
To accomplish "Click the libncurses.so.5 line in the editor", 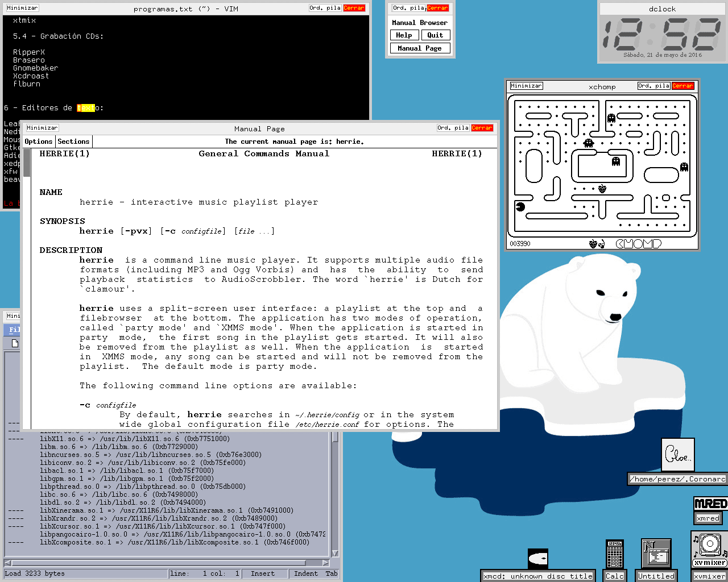I will (x=151, y=455).
